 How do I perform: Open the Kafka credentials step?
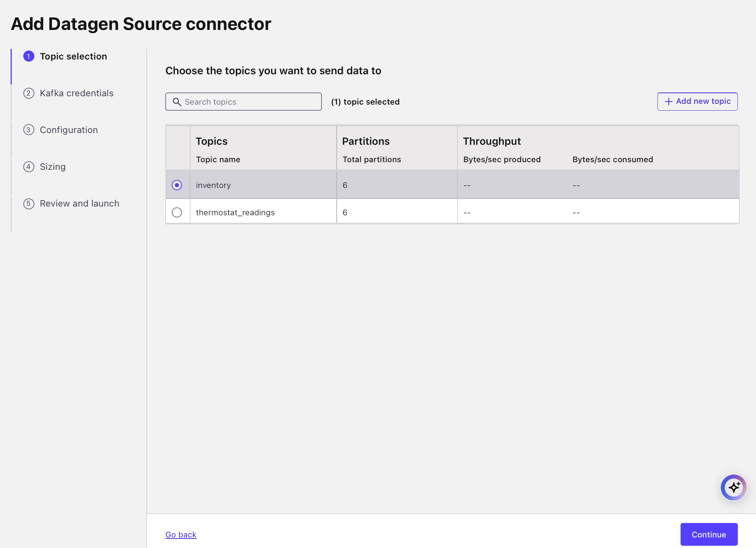(x=77, y=93)
